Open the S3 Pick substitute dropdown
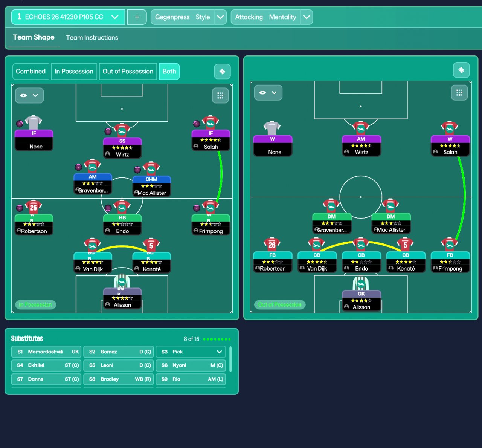482x448 pixels. 191,352
